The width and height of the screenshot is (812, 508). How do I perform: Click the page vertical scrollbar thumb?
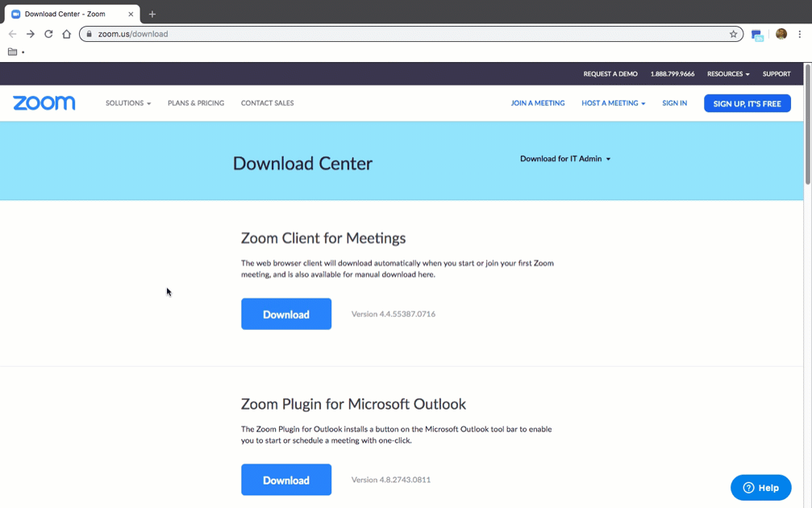point(807,124)
